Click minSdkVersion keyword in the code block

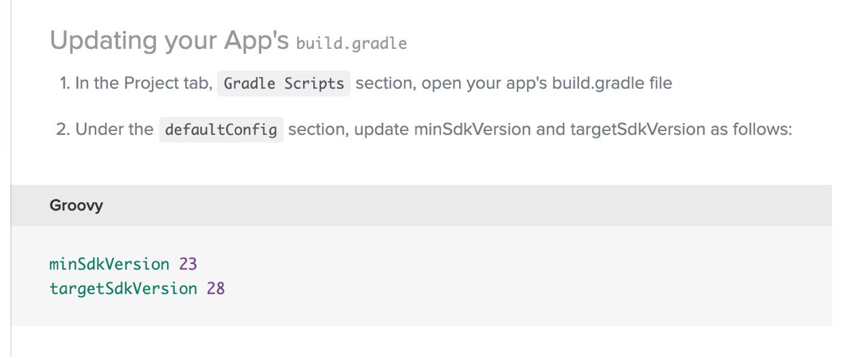[109, 264]
